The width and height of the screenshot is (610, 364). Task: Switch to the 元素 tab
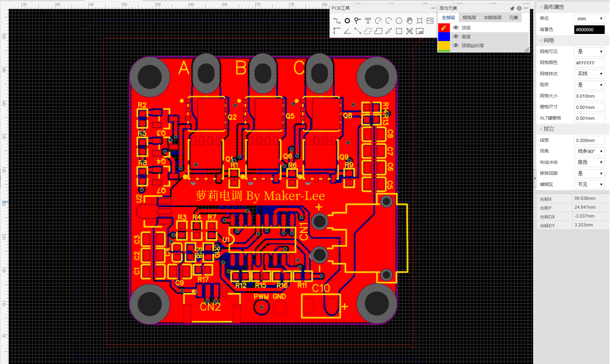[x=513, y=18]
